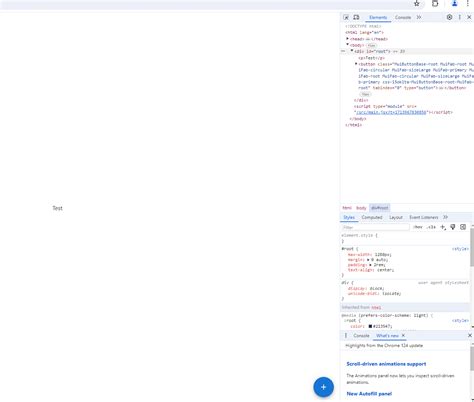Select the What's new drawer tab
The height and width of the screenshot is (402, 474).
tap(387, 336)
